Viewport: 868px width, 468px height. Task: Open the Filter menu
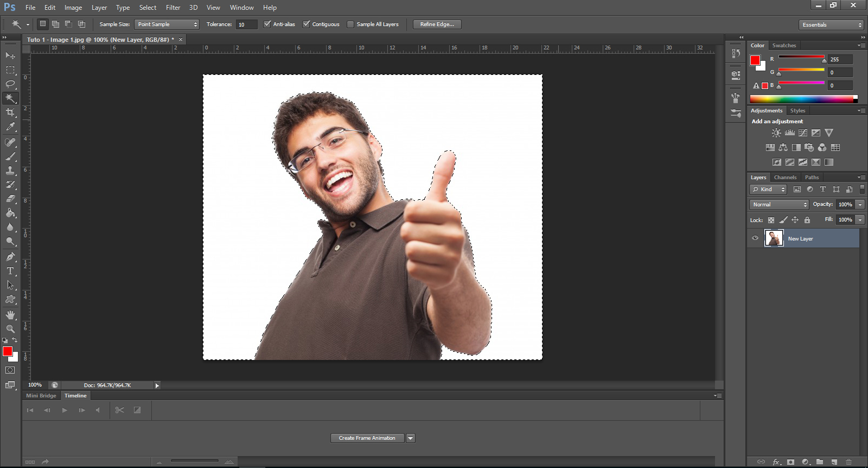click(x=173, y=8)
